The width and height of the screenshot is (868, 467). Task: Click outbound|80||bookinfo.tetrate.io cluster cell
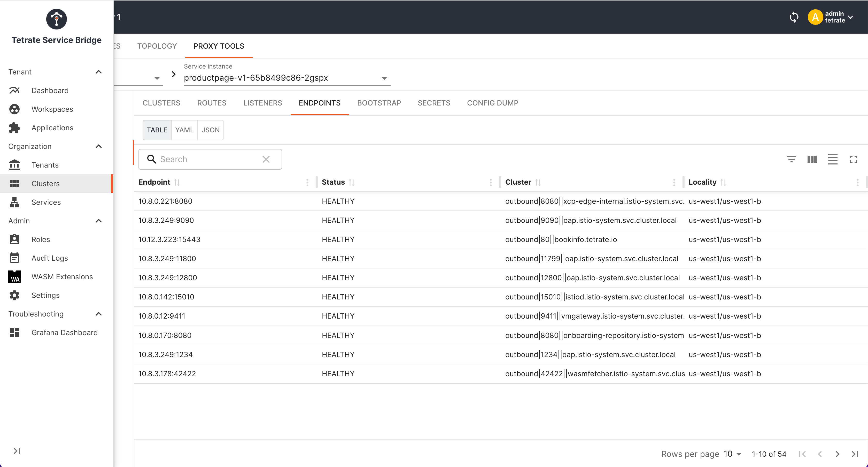[x=561, y=239]
